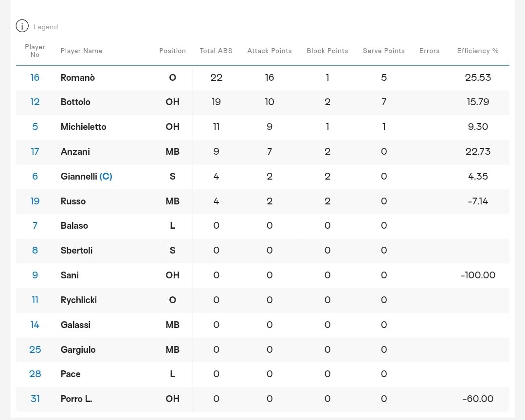Open captain Giannelli's player entry
The height and width of the screenshot is (420, 525).
pos(79,176)
